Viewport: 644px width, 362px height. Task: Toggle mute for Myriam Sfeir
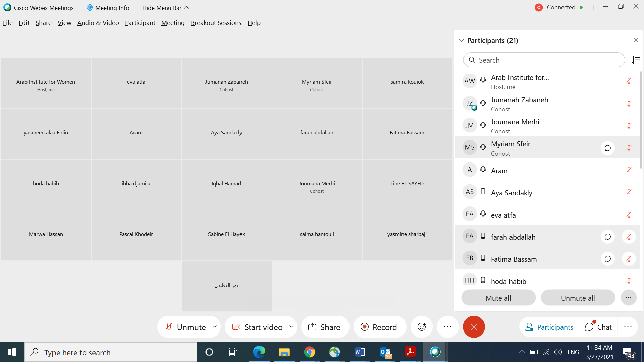click(x=629, y=148)
